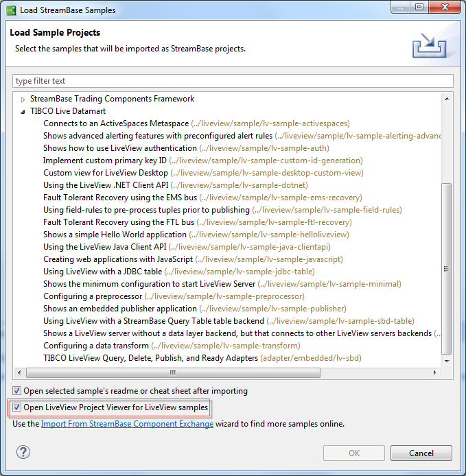Screen dimensions: 466x476
Task: Select Shows how to use LiveView authentication
Action: (186, 148)
